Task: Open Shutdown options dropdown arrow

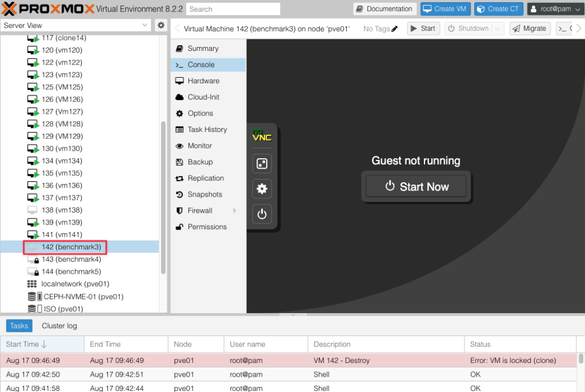Action: pyautogui.click(x=498, y=29)
